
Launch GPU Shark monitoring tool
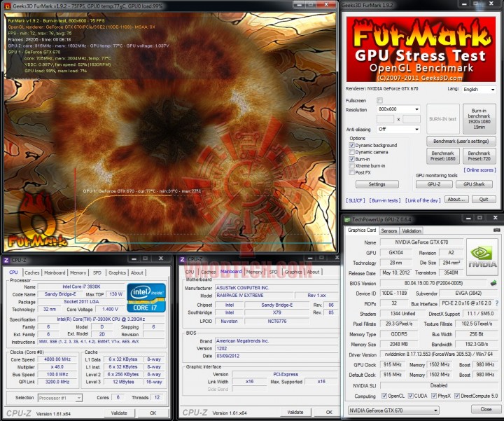[x=474, y=184]
